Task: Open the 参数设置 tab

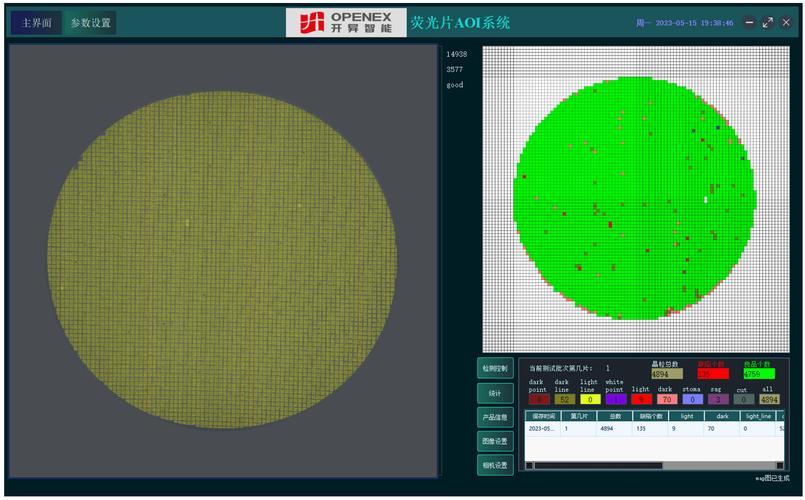Action: coord(90,23)
